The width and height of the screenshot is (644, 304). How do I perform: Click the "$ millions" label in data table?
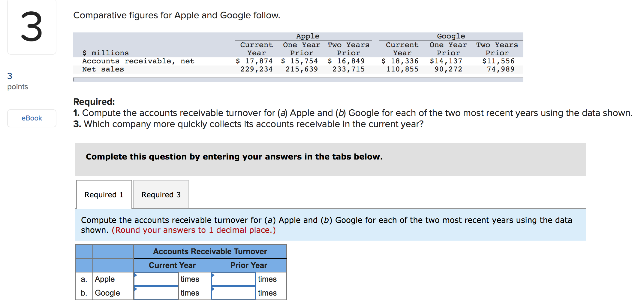(105, 53)
